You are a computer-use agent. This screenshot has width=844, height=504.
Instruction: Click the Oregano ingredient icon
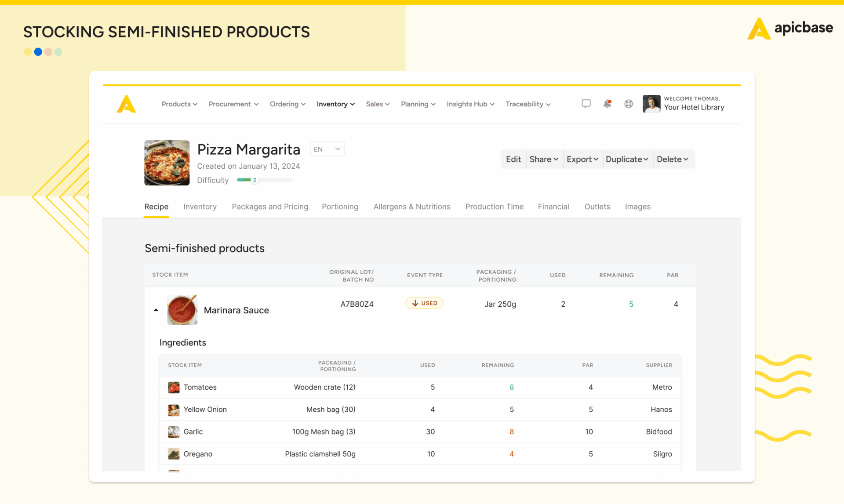point(174,454)
